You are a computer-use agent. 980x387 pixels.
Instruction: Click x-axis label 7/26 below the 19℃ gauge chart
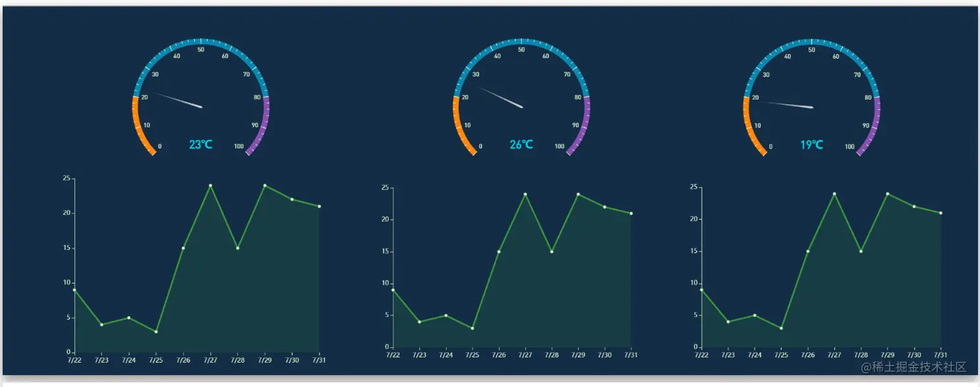[807, 355]
